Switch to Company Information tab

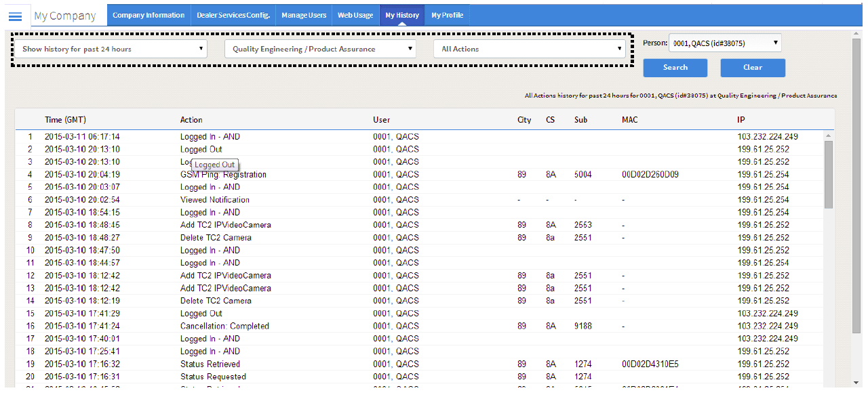(x=149, y=15)
